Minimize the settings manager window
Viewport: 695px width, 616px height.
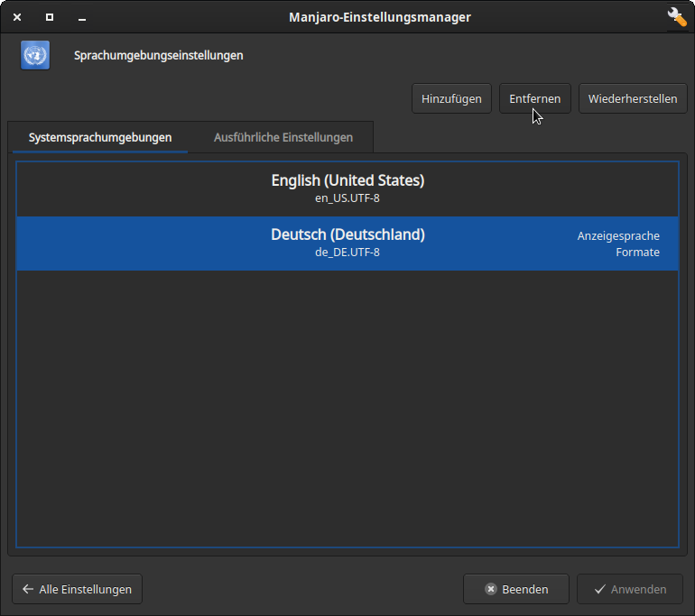point(82,19)
